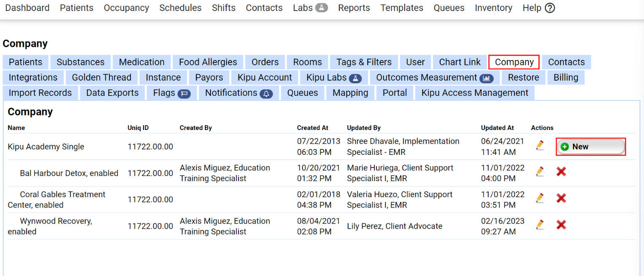The width and height of the screenshot is (644, 276).
Task: Open the pencil editor for Wynwood Recovery
Action: [x=540, y=225]
